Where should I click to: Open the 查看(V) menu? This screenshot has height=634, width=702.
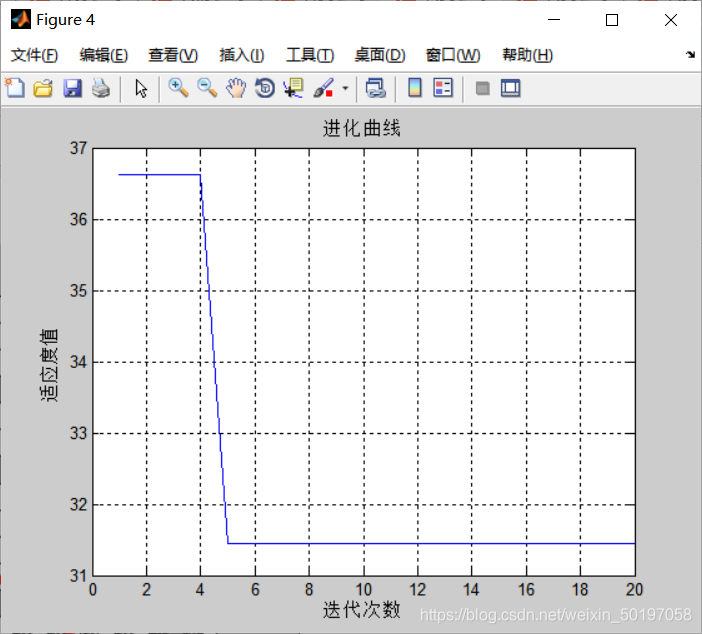click(173, 55)
